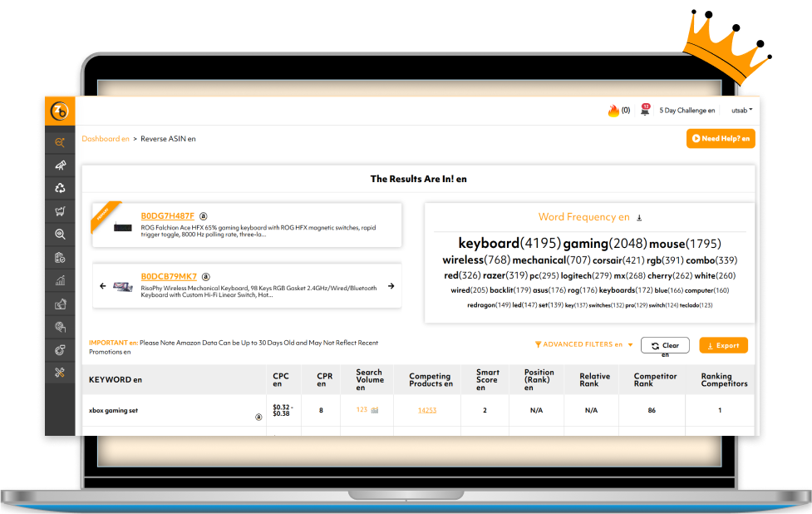Open the utsab user account dropdown
The height and width of the screenshot is (514, 812).
[741, 111]
